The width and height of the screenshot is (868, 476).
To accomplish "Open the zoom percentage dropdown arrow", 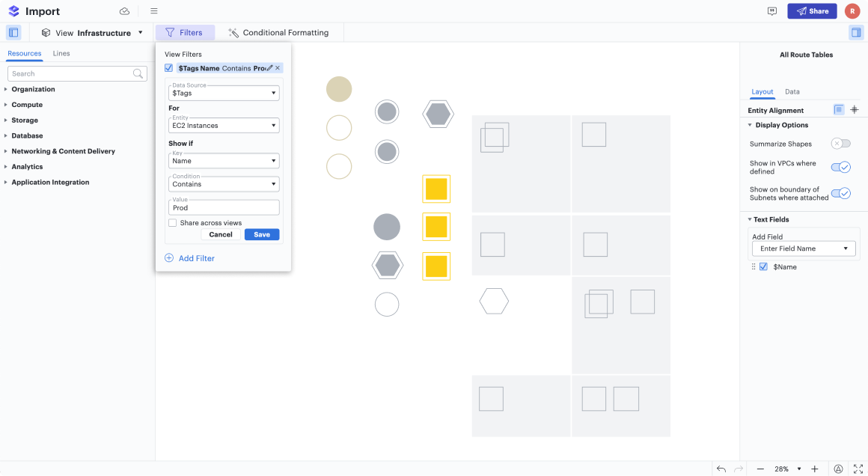I will [799, 469].
